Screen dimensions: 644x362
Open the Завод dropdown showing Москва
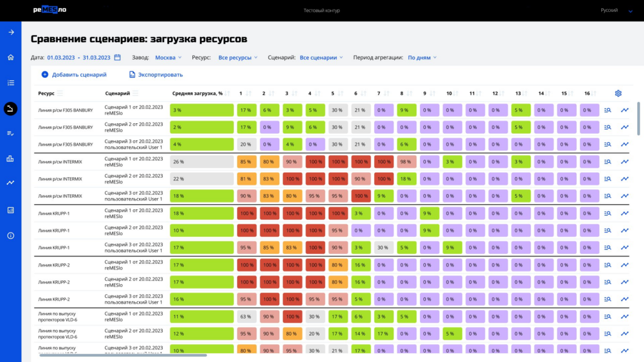(168, 57)
